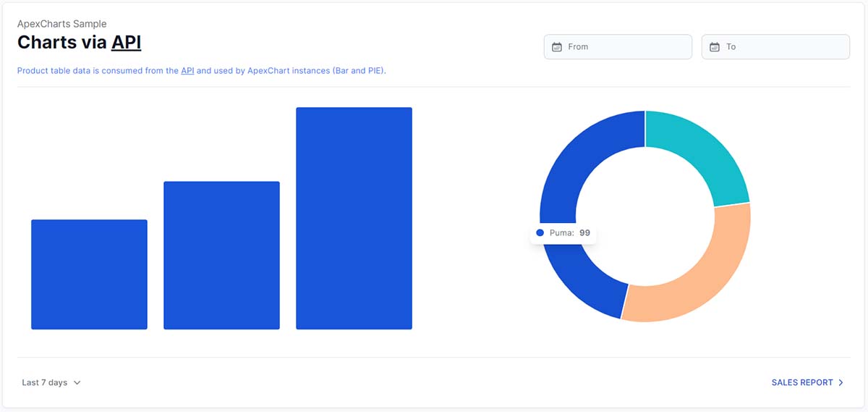This screenshot has width=868, height=412.
Task: Follow the underlined API link in the heading
Action: point(126,43)
